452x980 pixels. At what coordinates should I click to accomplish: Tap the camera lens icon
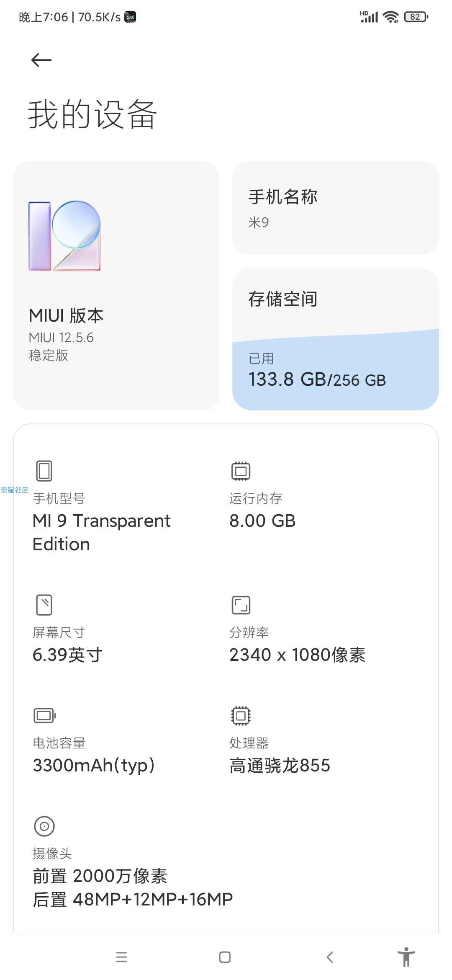pyautogui.click(x=44, y=826)
